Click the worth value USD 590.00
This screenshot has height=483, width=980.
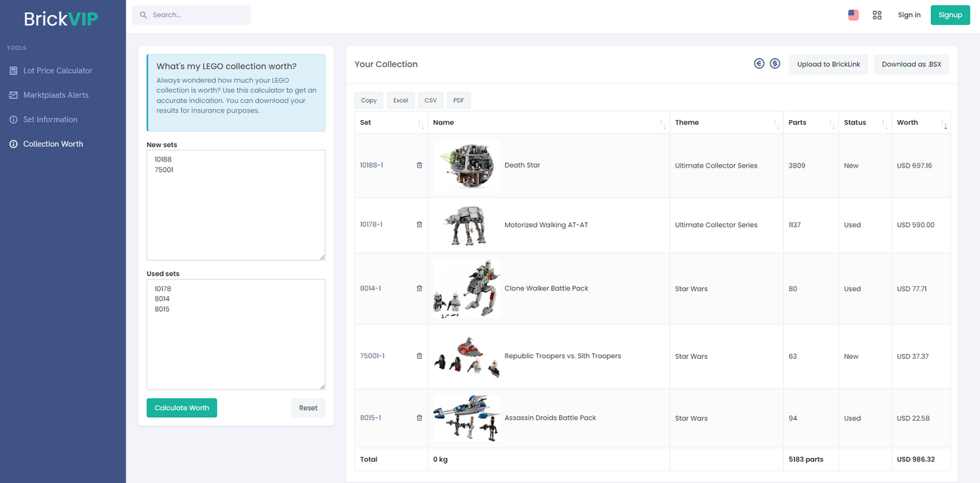tap(916, 225)
